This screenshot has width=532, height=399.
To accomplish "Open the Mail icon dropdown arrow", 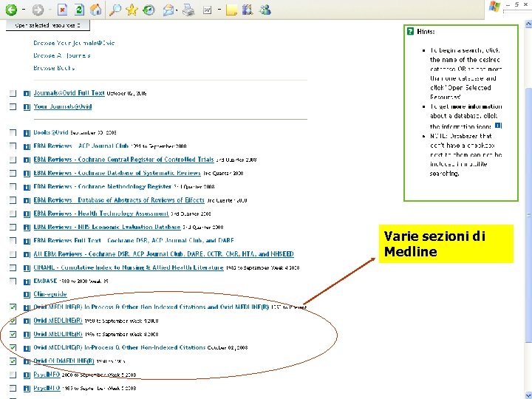I will click(177, 10).
